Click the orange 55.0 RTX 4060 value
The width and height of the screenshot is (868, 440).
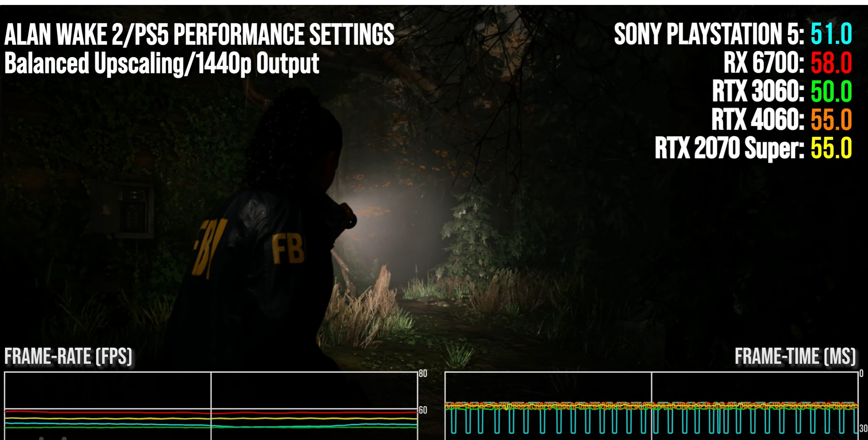click(x=831, y=120)
